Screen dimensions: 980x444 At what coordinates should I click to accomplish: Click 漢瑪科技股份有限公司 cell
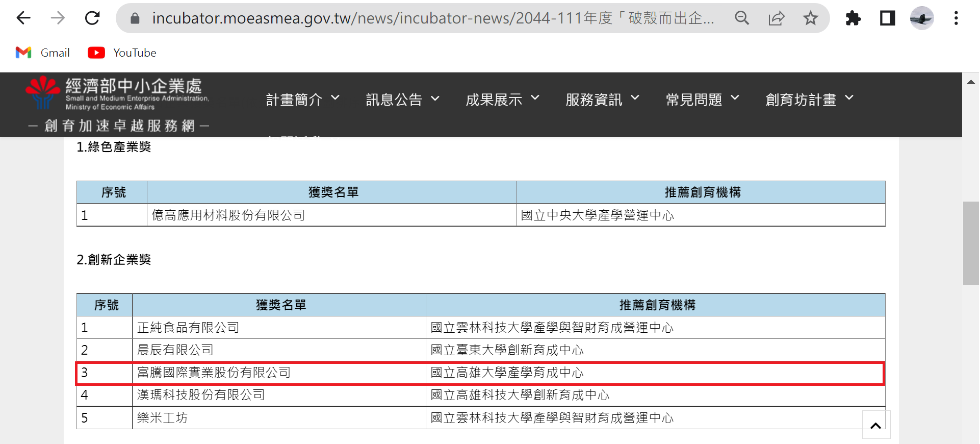click(x=279, y=395)
